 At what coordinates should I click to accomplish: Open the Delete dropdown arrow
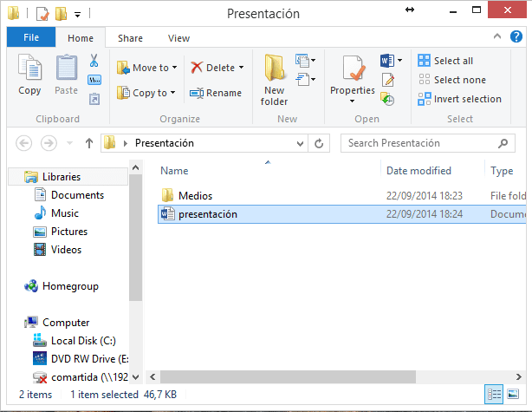[x=241, y=68]
